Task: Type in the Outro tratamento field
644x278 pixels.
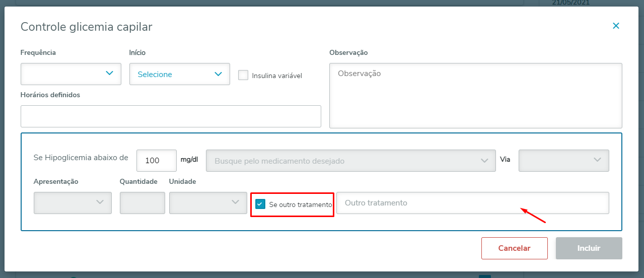Action: pos(472,203)
